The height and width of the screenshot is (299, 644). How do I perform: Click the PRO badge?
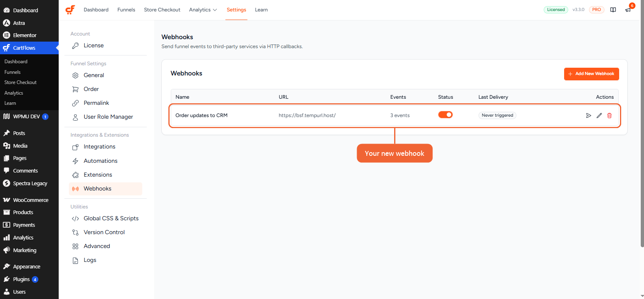pyautogui.click(x=597, y=10)
